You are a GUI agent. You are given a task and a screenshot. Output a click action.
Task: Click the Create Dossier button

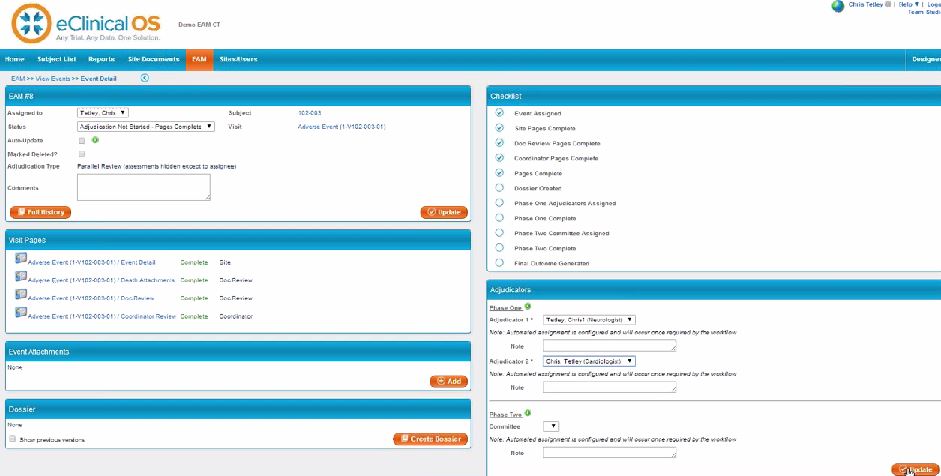tap(430, 439)
